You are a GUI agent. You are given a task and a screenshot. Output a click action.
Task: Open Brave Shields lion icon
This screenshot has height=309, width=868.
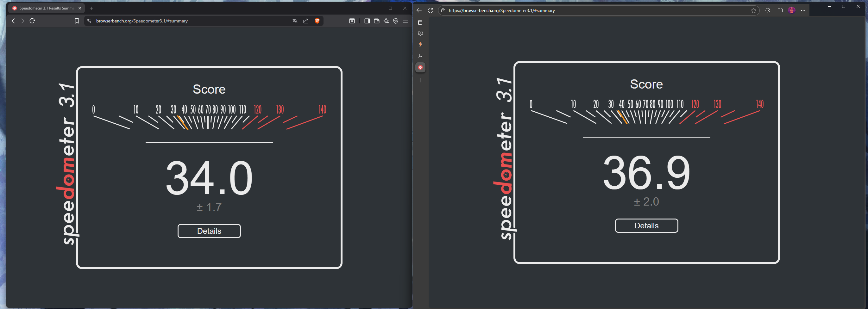[317, 21]
